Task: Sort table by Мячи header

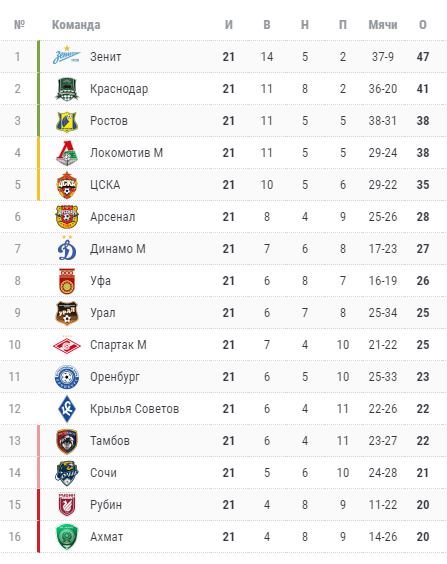Action: pyautogui.click(x=383, y=25)
